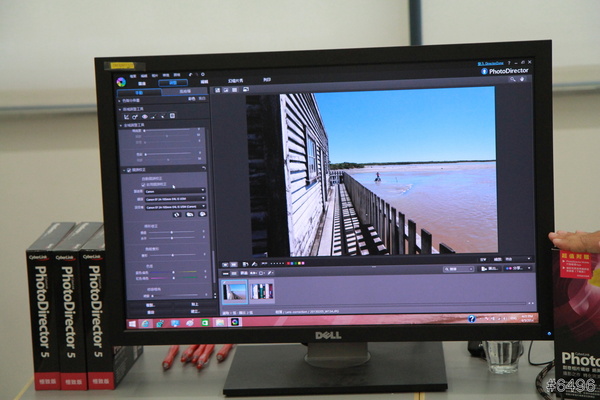Switch to the Print module tab

(267, 80)
